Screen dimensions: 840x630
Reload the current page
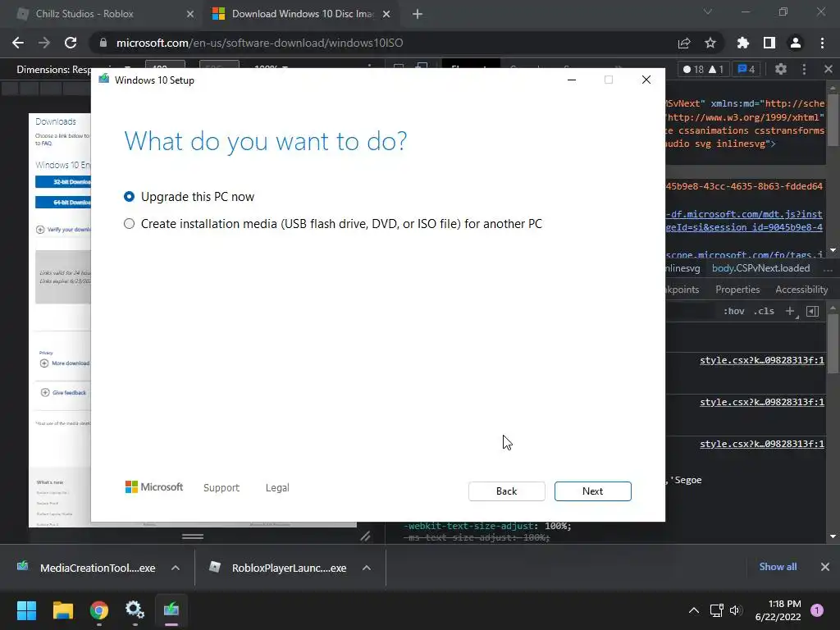tap(71, 43)
